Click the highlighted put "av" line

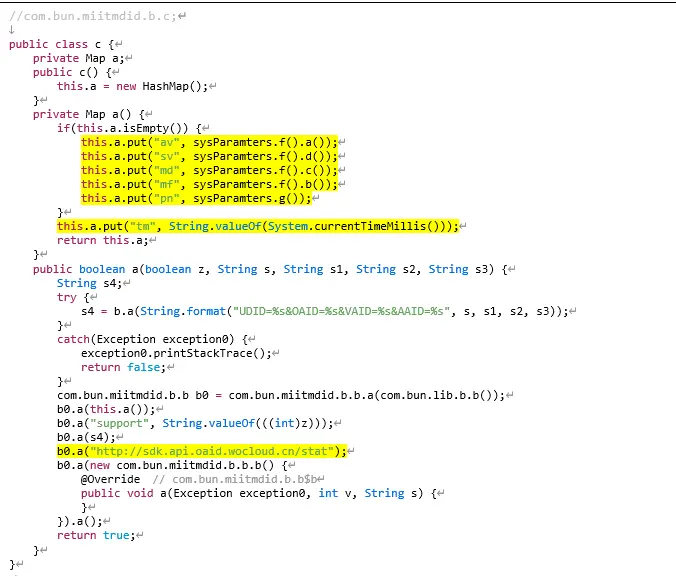pos(209,143)
